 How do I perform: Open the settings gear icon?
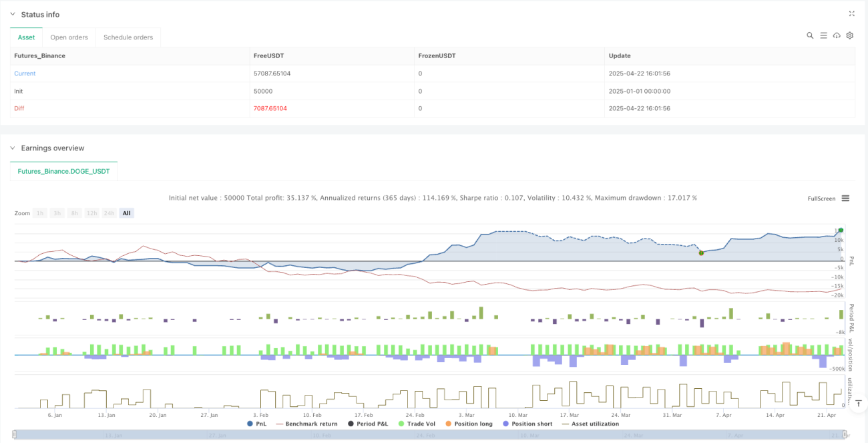[850, 35]
